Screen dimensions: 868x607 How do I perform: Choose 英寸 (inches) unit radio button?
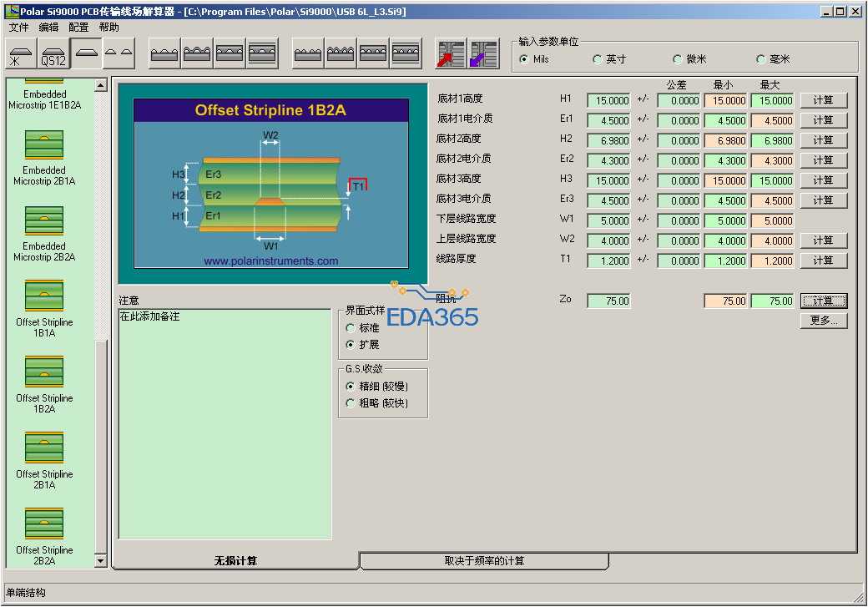point(597,59)
